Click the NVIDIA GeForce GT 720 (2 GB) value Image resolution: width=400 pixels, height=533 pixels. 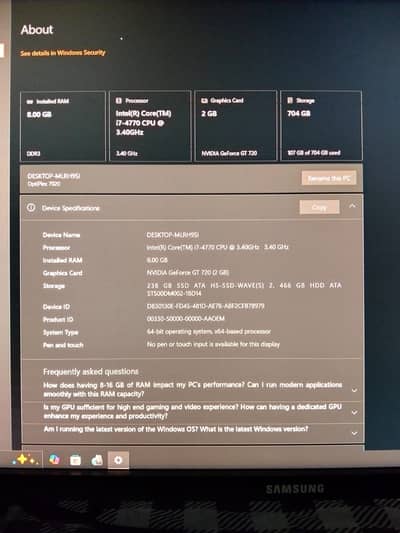(x=188, y=273)
